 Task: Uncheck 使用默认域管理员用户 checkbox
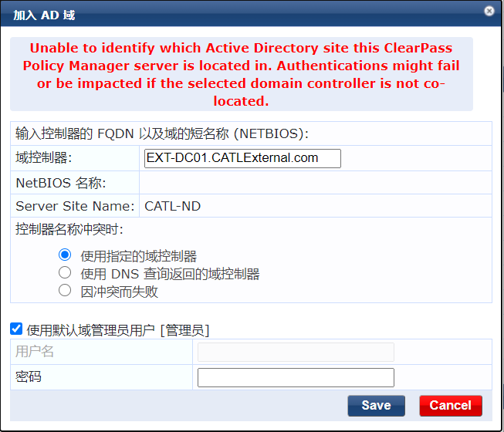[16, 329]
